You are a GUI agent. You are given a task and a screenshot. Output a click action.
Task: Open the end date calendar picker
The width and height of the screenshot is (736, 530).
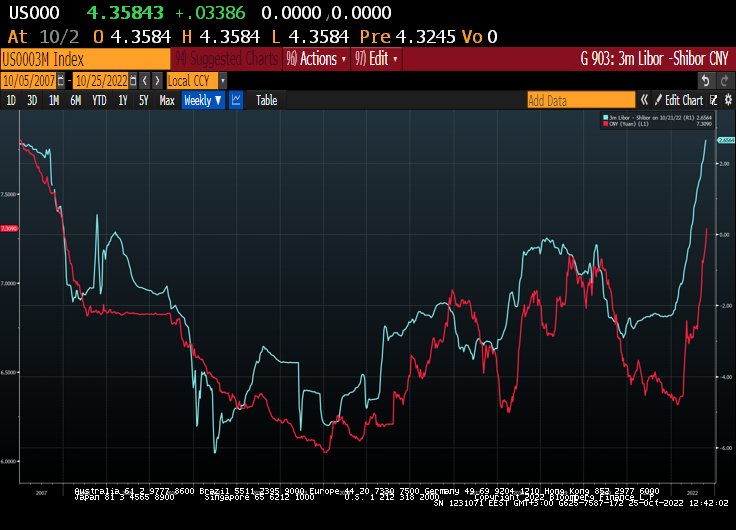(133, 81)
